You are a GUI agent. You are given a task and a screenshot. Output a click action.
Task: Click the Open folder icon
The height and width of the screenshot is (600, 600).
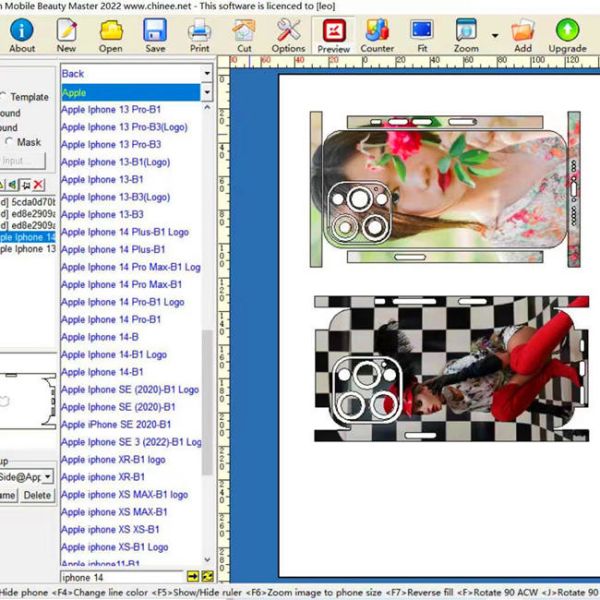click(x=110, y=34)
